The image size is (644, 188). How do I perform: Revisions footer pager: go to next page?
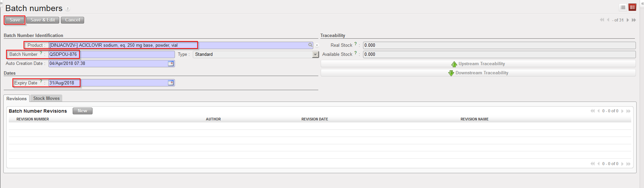tap(622, 164)
